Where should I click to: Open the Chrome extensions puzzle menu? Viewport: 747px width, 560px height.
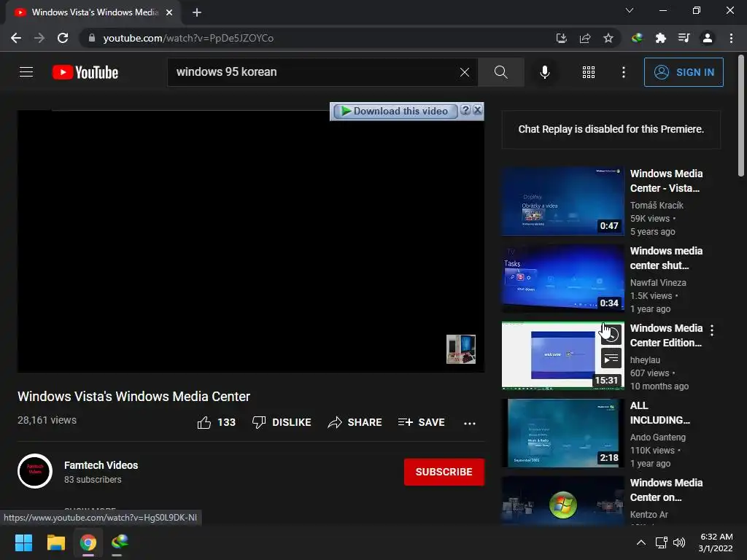click(660, 38)
